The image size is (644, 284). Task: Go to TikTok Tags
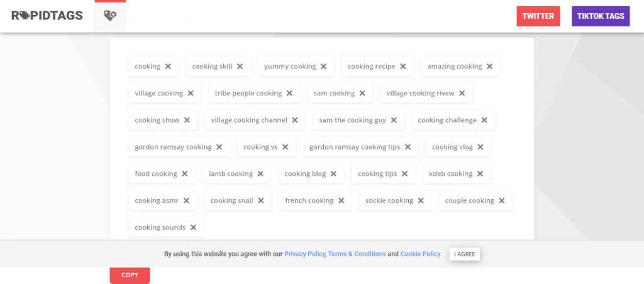600,16
